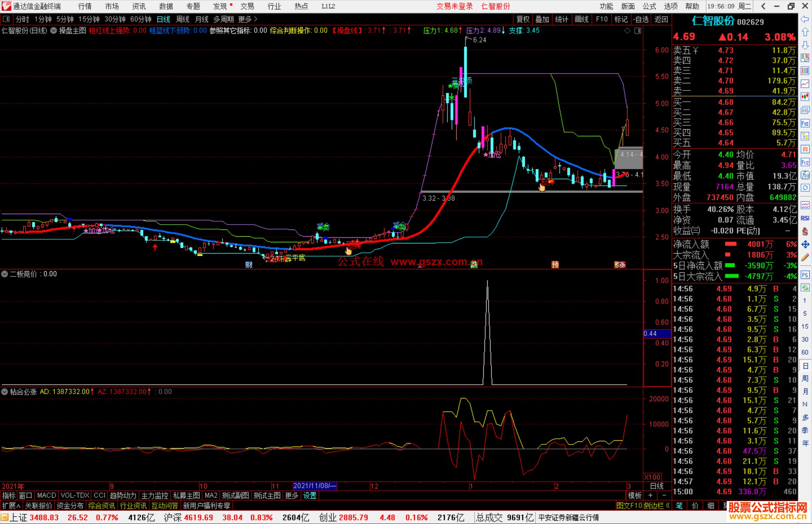Zoom out chart with minus button
This screenshot has height=524, width=812.
[664, 496]
